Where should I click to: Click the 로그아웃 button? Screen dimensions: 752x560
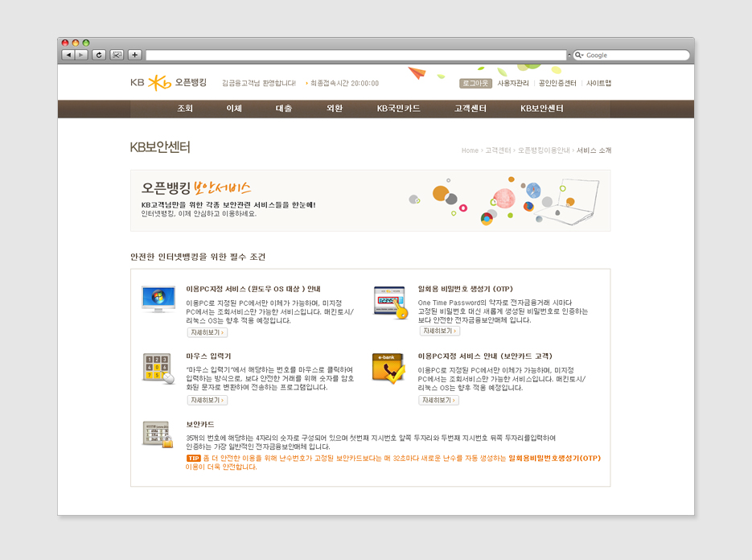pyautogui.click(x=475, y=83)
